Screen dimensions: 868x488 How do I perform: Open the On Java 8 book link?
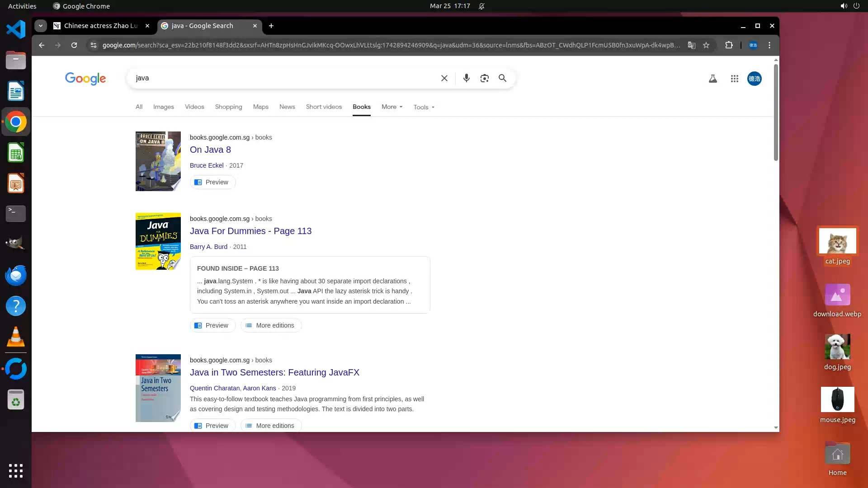[210, 150]
